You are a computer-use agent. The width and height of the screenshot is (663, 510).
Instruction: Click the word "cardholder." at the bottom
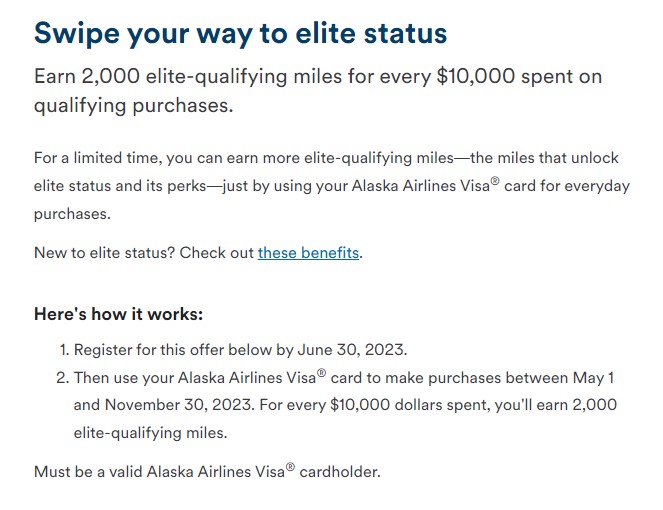click(x=340, y=472)
